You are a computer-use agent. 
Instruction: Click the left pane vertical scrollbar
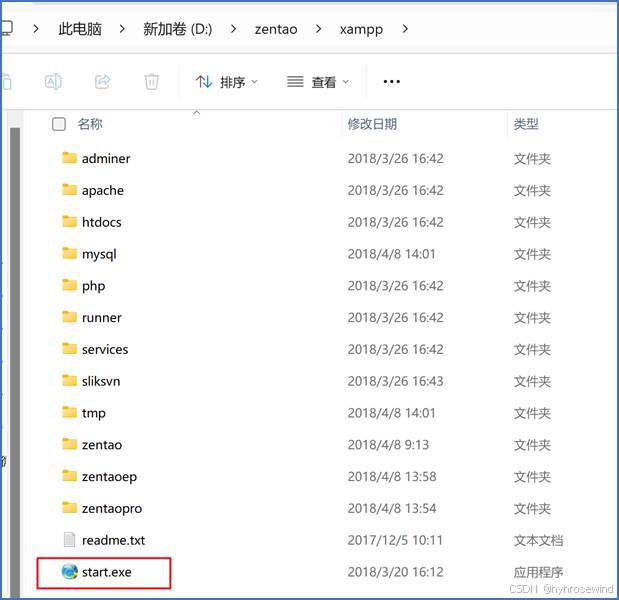pyautogui.click(x=15, y=361)
